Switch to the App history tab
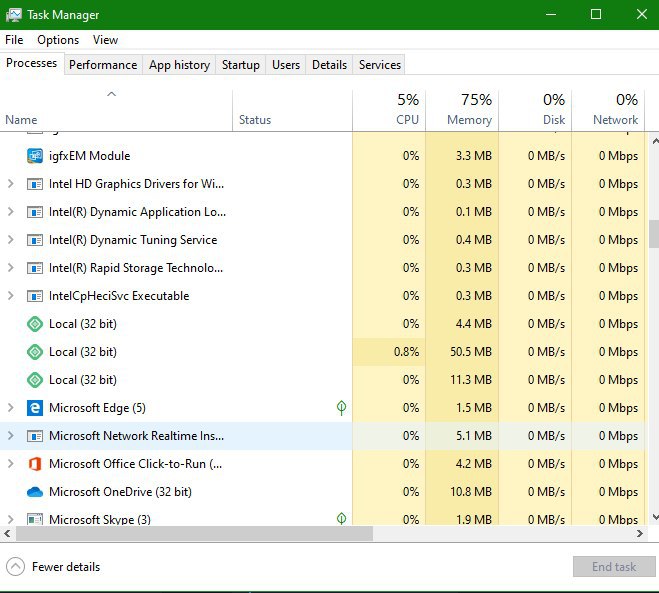 pos(179,65)
